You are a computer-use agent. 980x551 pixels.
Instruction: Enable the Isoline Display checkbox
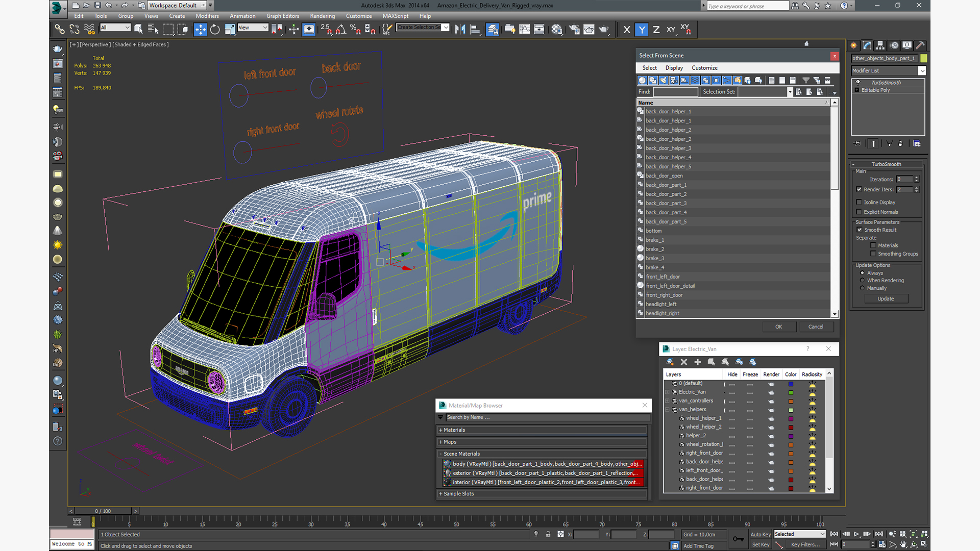[x=859, y=202]
